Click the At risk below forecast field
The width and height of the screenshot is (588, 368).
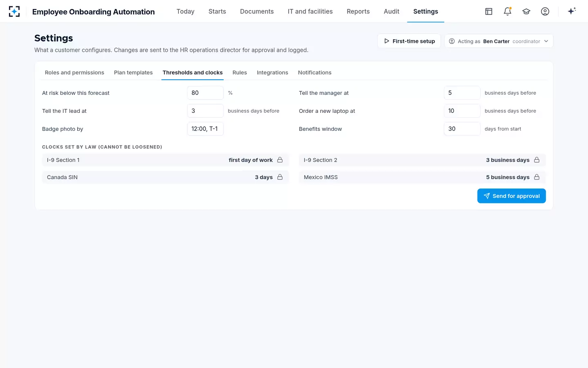(205, 93)
